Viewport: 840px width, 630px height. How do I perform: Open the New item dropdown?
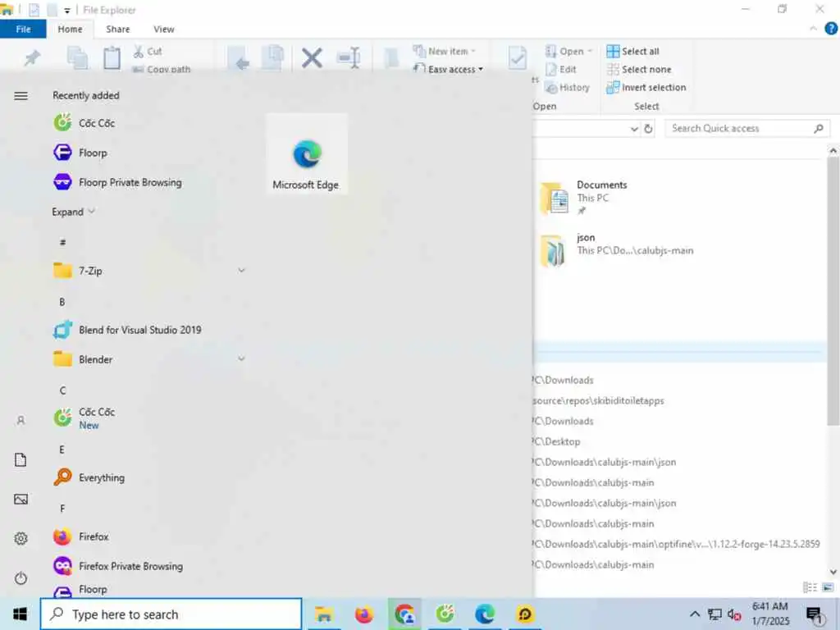coord(444,52)
